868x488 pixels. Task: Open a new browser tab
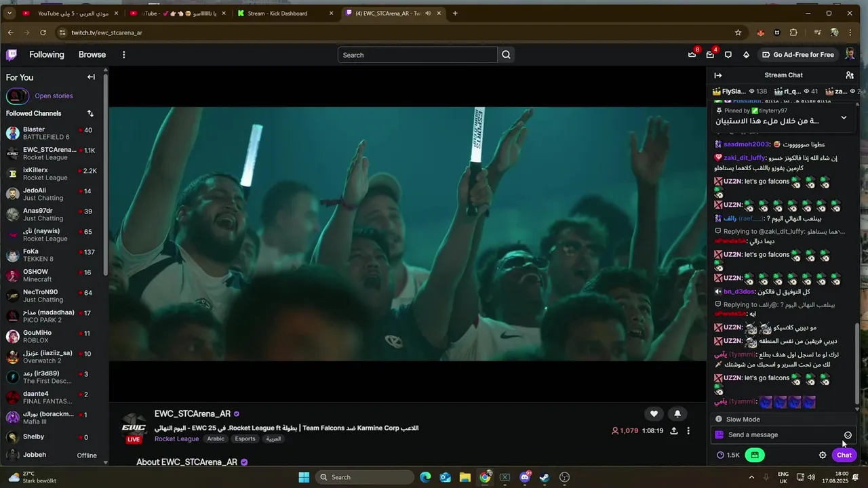[x=454, y=13]
